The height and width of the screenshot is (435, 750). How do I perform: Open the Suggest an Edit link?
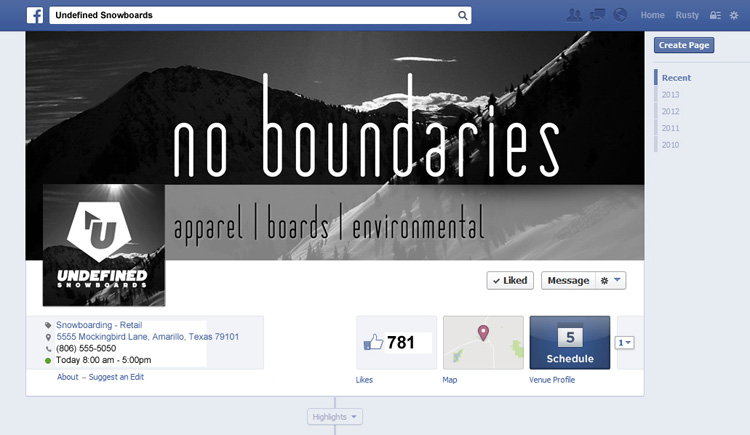116,377
